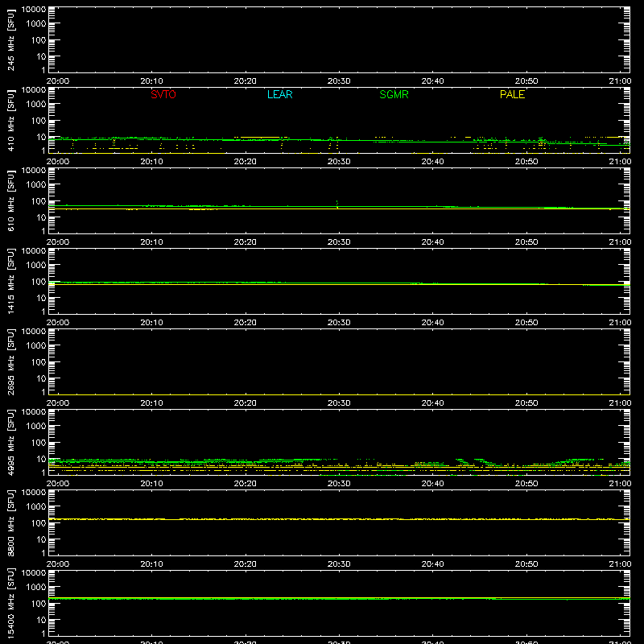
Task: Select the yellow PALE trace in 8800 MHz panel
Action: point(339,519)
